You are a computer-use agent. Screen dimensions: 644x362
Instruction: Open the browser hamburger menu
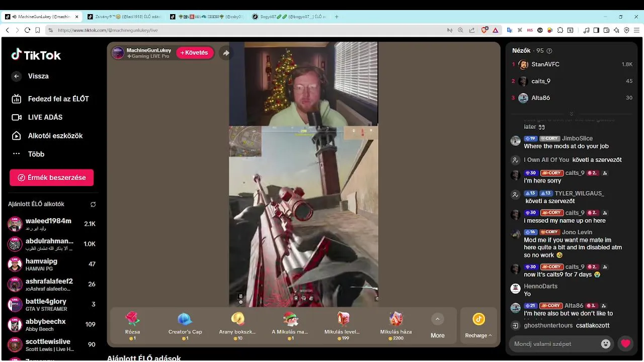(x=636, y=30)
